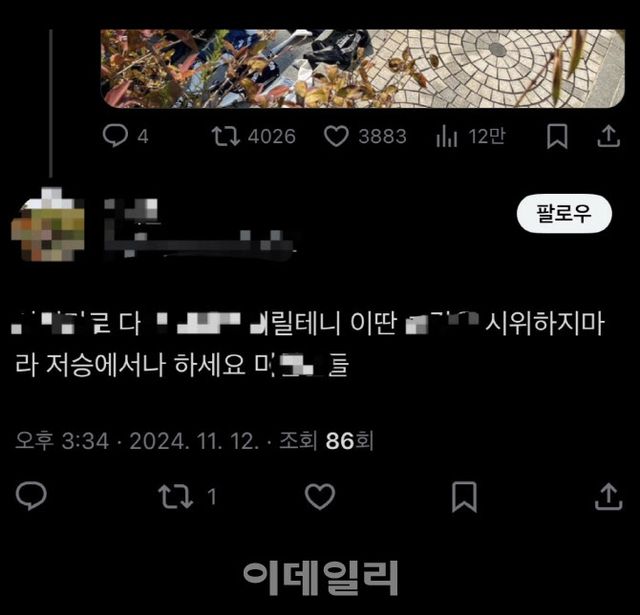Like the main tweet
The image size is (640, 615).
coord(320,496)
